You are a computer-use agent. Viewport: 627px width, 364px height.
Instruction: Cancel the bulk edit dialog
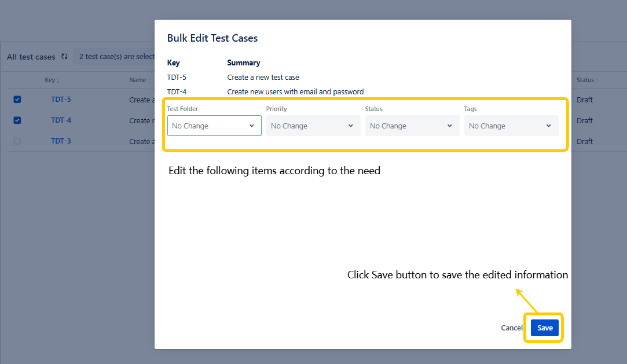tap(511, 328)
